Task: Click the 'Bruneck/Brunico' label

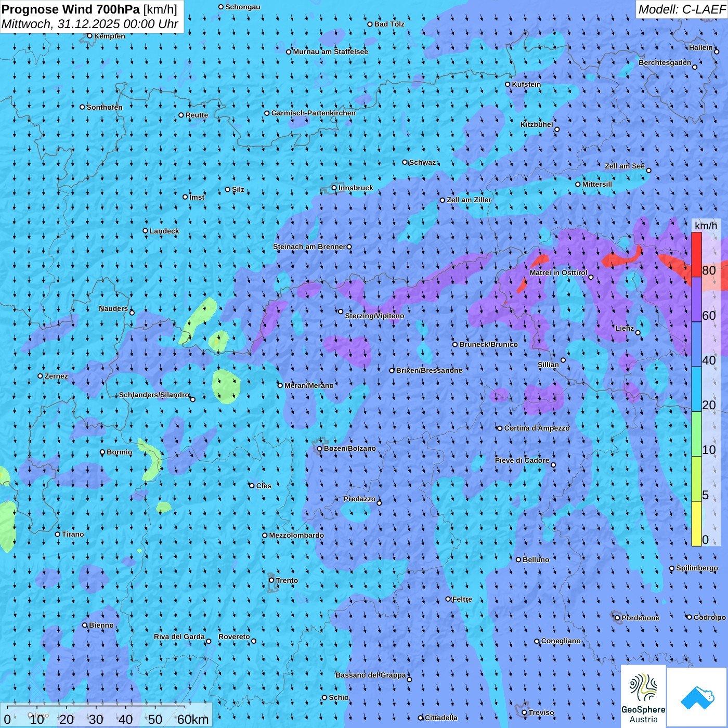Action: click(488, 344)
